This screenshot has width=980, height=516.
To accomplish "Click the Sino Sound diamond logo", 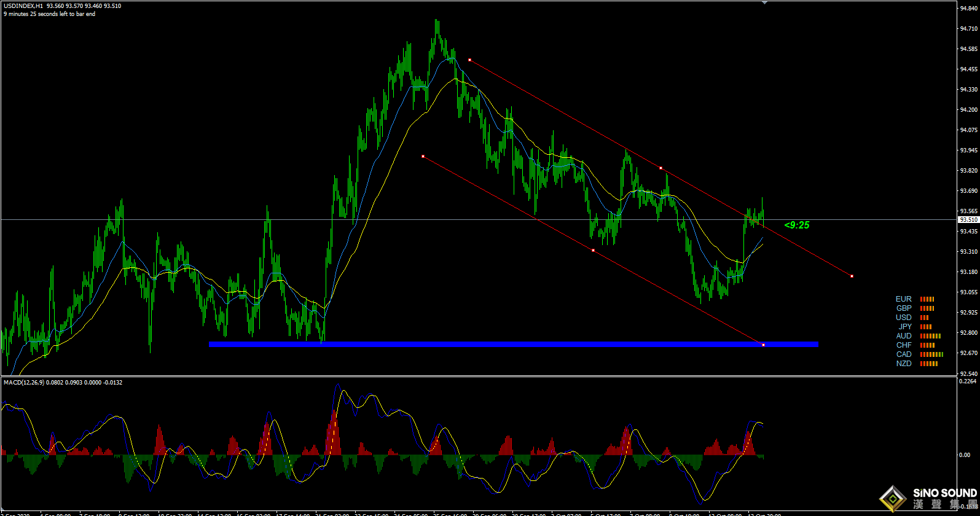I will click(x=893, y=498).
